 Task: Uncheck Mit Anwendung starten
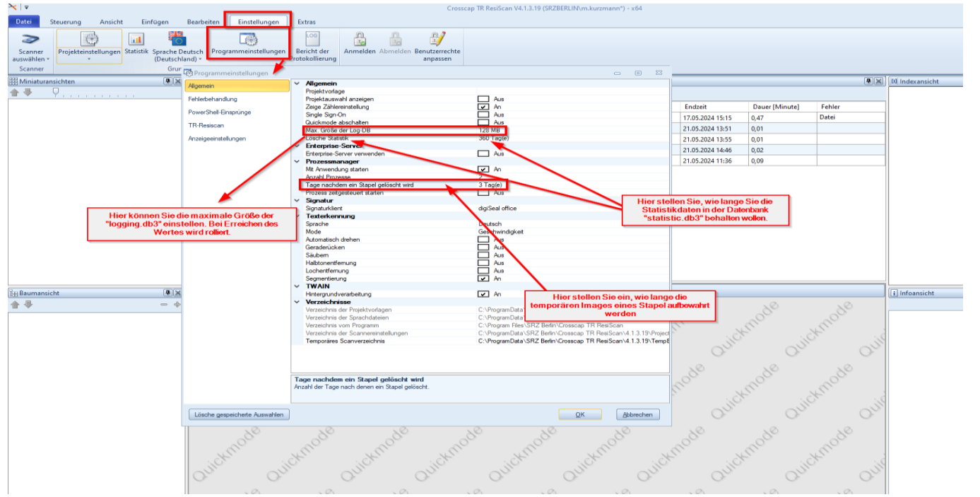(483, 170)
